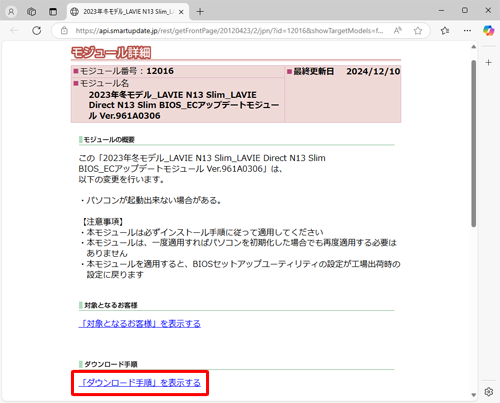Open 「ダウンロード手順」を表示する link
The width and height of the screenshot is (500, 403).
coord(140,382)
